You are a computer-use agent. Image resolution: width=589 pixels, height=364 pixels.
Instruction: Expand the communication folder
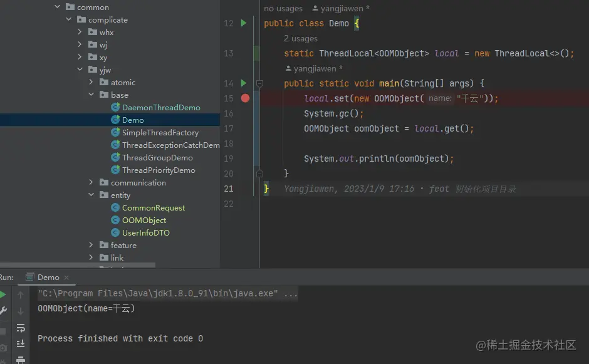91,182
